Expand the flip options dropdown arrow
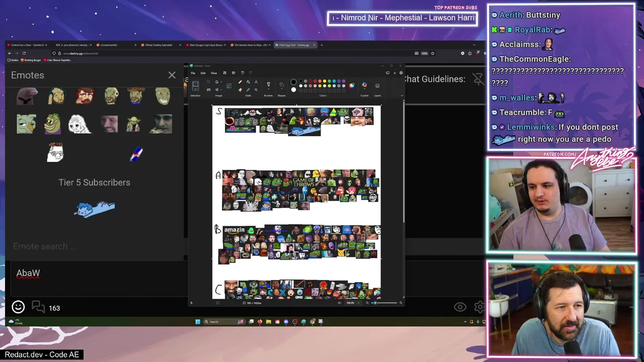The width and height of the screenshot is (644, 362). tap(221, 89)
